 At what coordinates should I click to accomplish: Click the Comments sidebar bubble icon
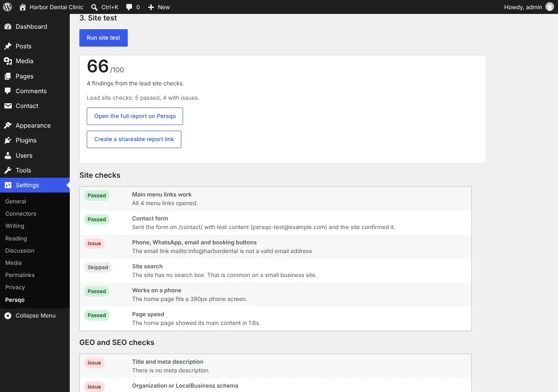[8, 91]
